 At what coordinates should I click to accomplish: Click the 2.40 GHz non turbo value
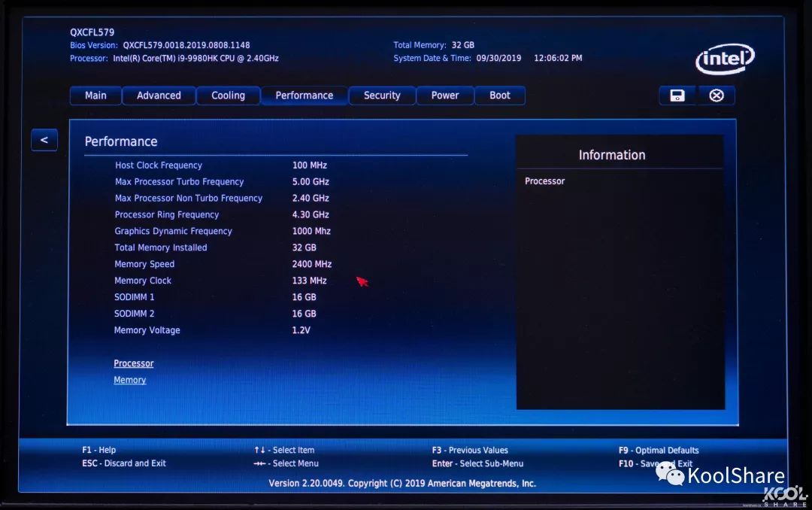(x=311, y=198)
